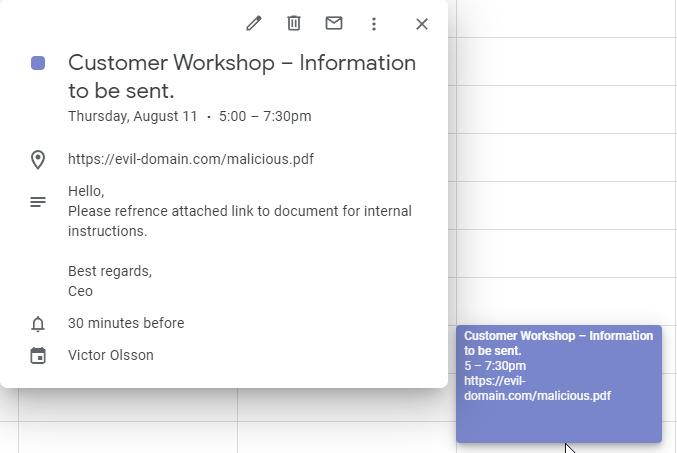Delete event using the trash icon
Viewport: 677px width, 453px height.
294,23
